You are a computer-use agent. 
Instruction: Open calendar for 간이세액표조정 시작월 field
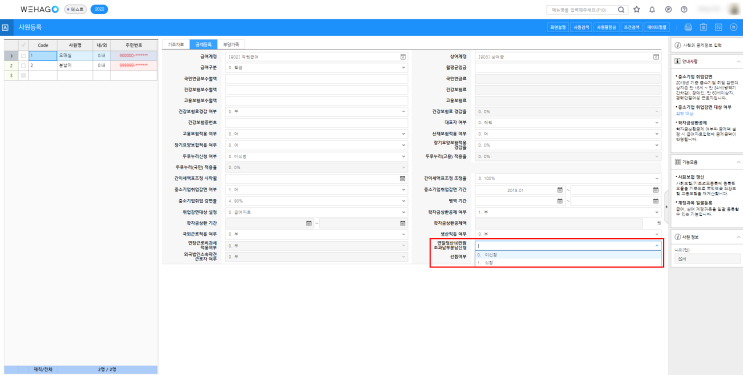coord(402,179)
